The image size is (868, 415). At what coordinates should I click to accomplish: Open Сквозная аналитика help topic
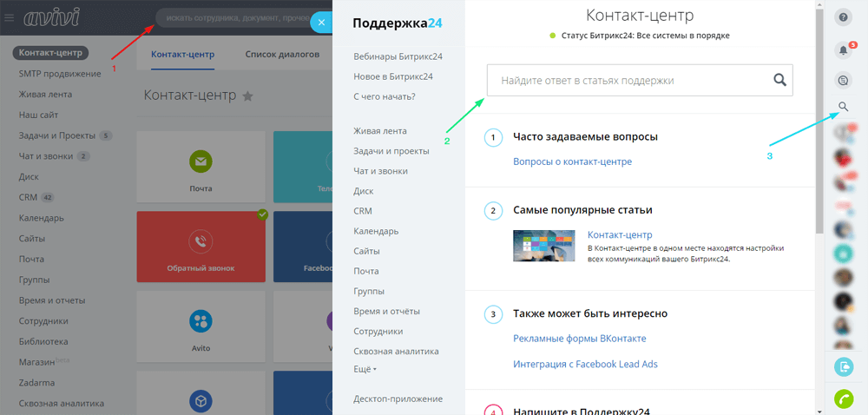click(396, 352)
